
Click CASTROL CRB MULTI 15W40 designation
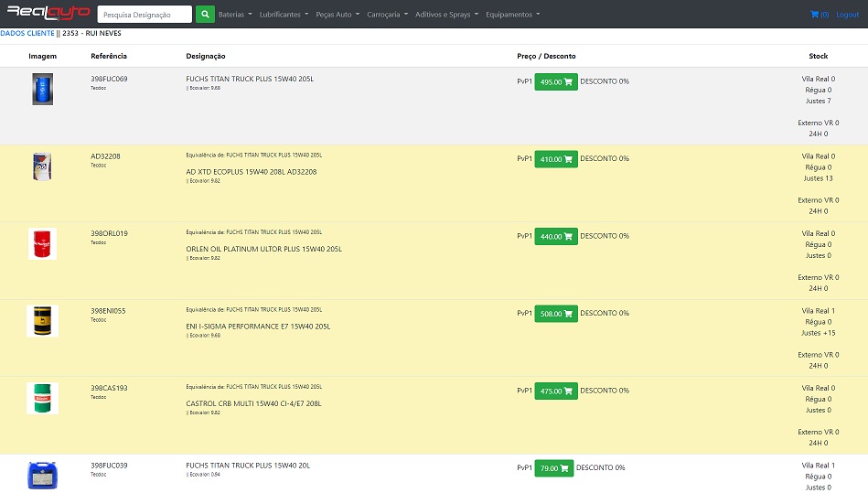(253, 403)
